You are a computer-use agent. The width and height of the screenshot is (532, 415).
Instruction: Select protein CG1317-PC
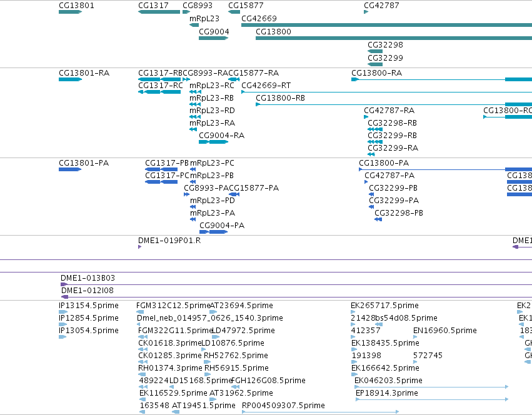coord(167,176)
